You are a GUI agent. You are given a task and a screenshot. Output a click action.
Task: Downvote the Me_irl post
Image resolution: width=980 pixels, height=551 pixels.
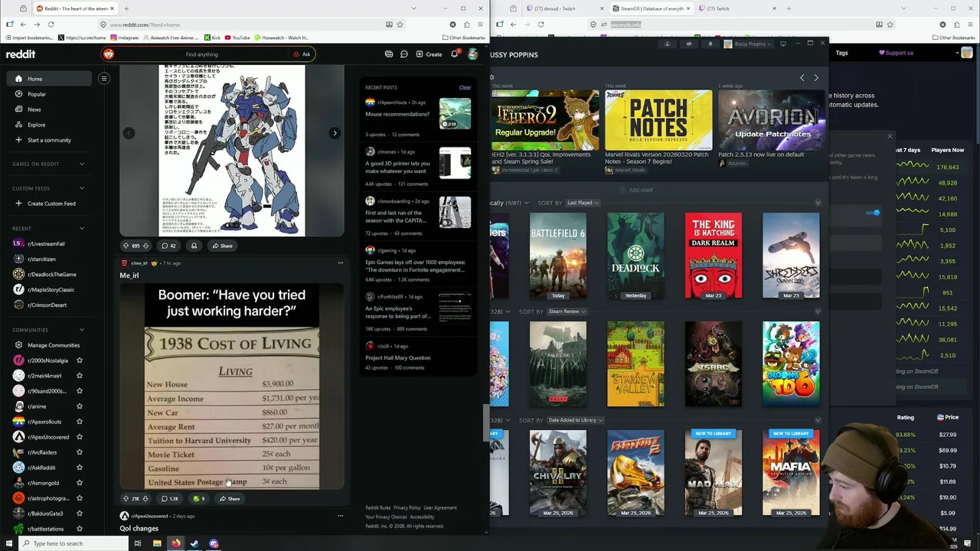pos(145,499)
